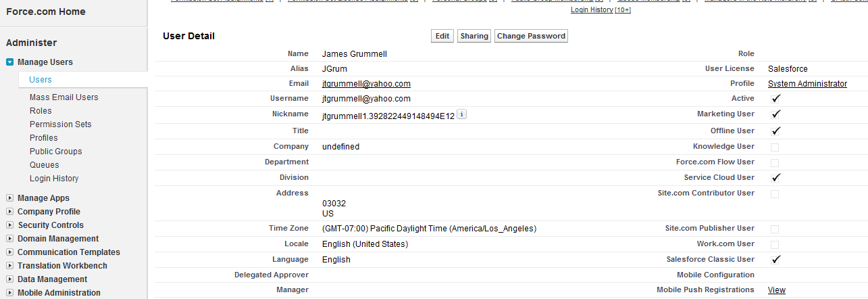Toggle the Salesforce Classic User checkbox

pos(775,260)
